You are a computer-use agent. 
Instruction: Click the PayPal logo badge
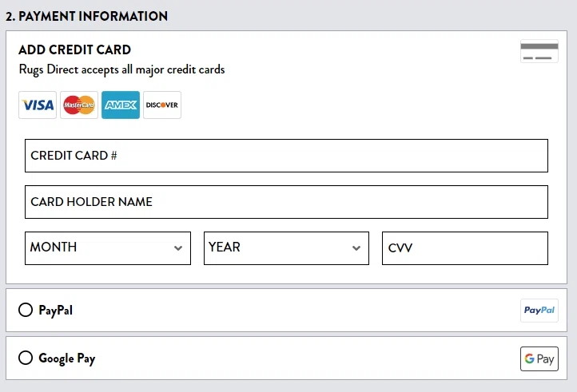[x=539, y=311]
